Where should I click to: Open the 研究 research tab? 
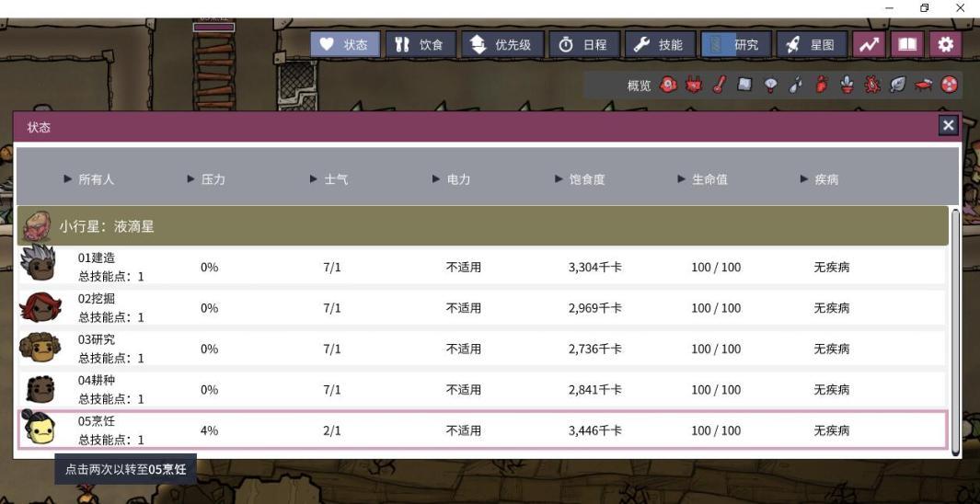click(x=735, y=44)
